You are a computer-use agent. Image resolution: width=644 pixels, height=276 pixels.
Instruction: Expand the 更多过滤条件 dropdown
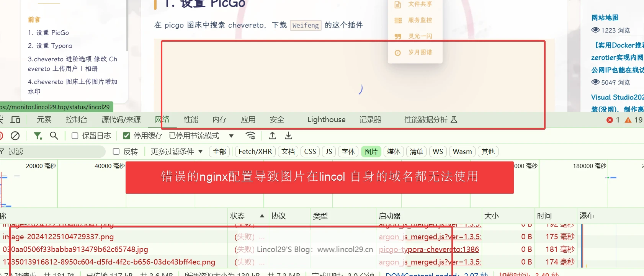(177, 152)
